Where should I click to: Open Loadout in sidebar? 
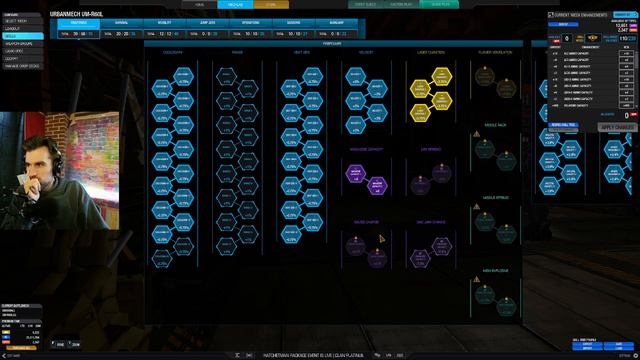click(22, 29)
